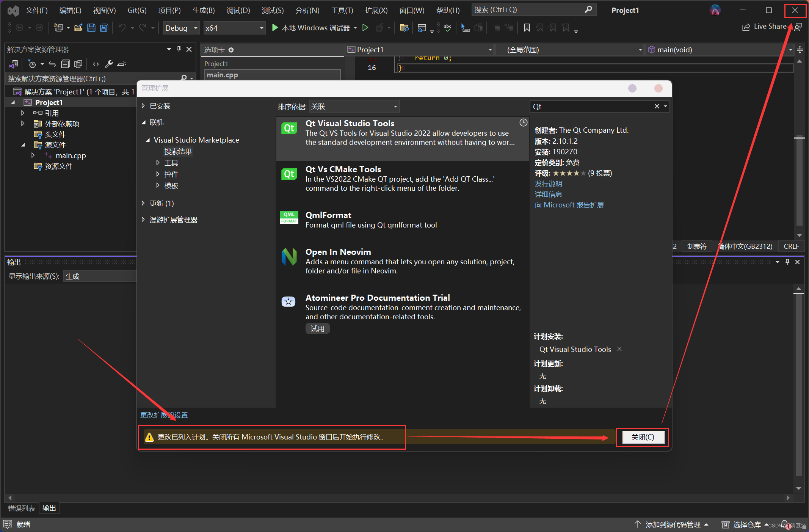Viewport: 809px width, 532px height.
Task: Click the settings gear beside 选项卡
Action: [x=231, y=50]
